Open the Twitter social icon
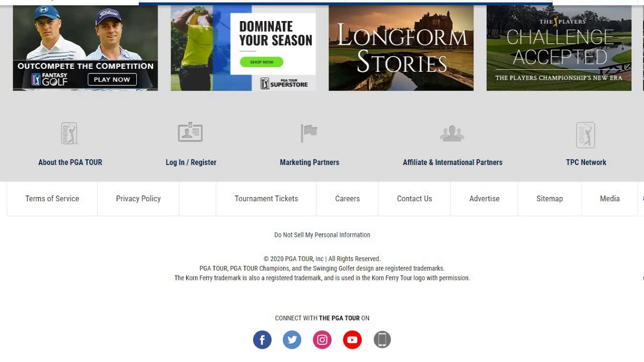 pyautogui.click(x=292, y=340)
